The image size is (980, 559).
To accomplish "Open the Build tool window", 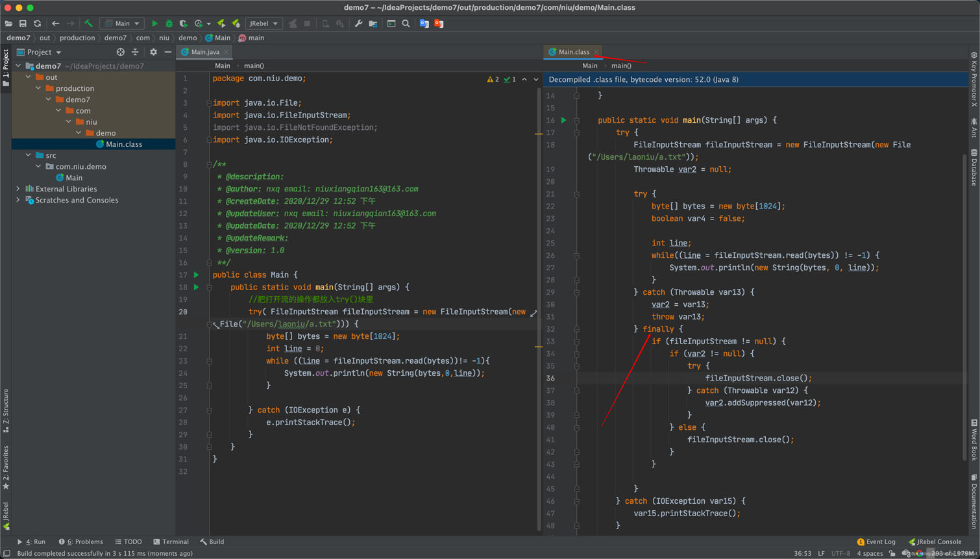I will pos(212,541).
